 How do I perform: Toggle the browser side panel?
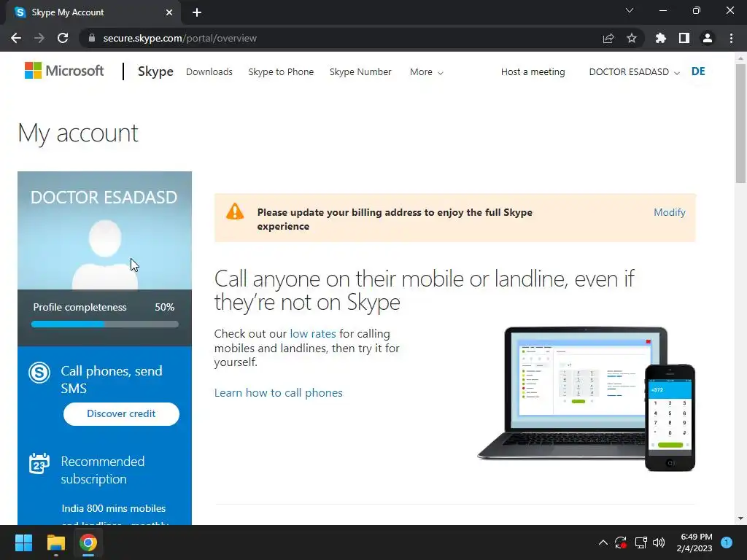tap(684, 38)
